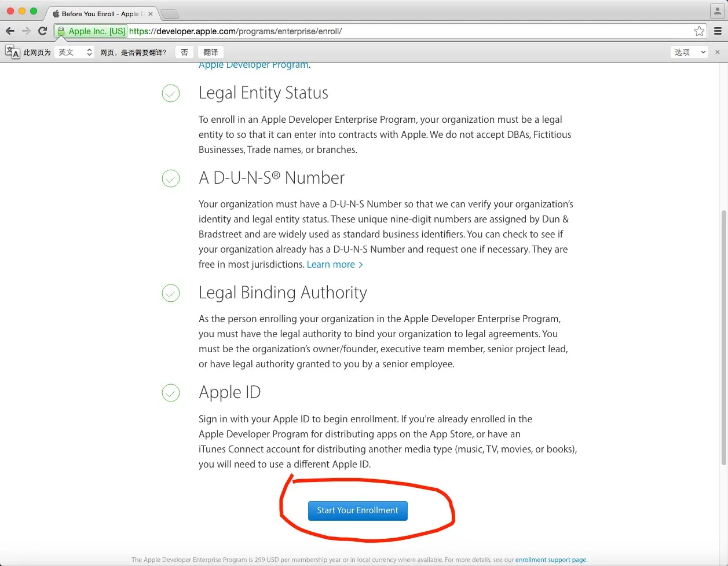The height and width of the screenshot is (566, 728).
Task: Close the Before You Enroll tab
Action: (x=151, y=14)
